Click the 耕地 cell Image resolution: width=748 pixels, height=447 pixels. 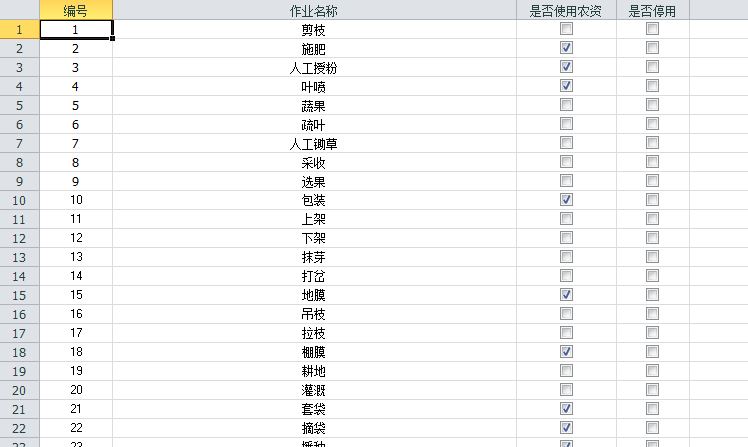pyautogui.click(x=314, y=371)
